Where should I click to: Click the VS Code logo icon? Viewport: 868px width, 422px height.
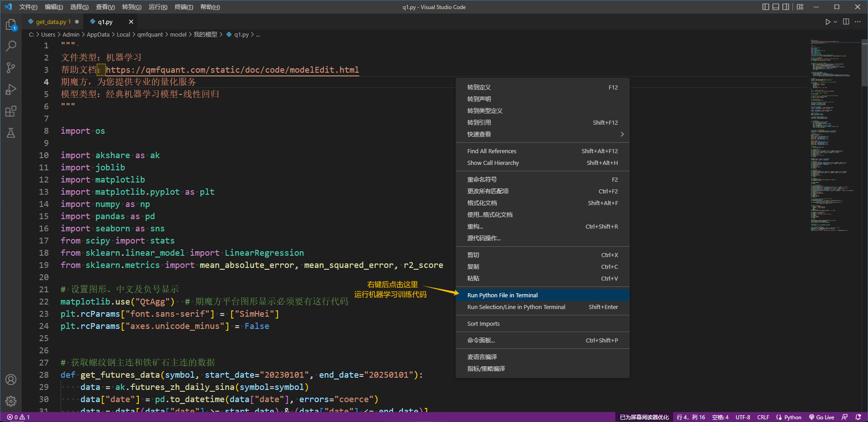[8, 7]
